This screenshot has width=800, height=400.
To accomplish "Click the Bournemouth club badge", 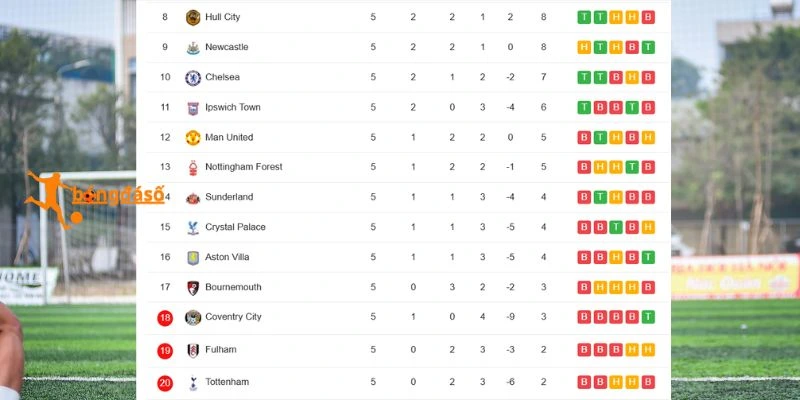I will (193, 288).
